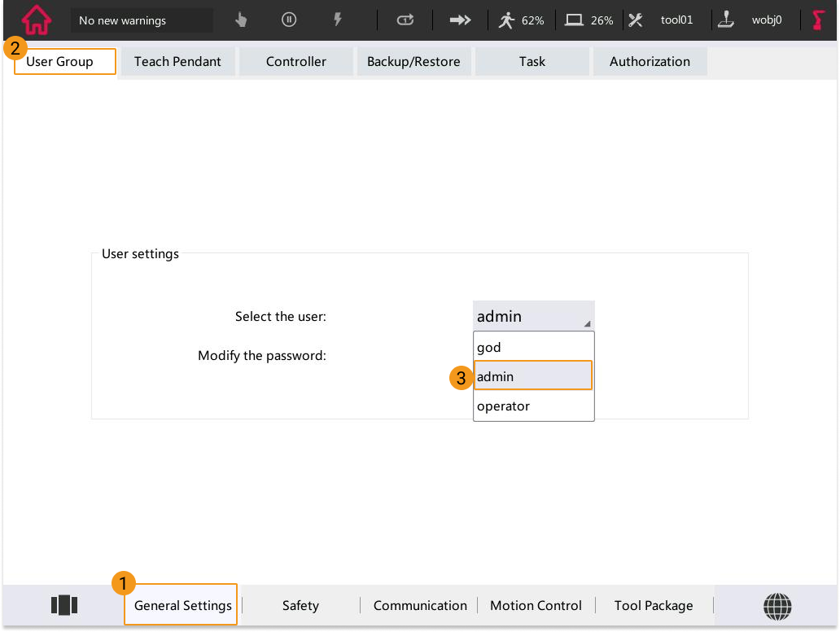Open the running man speed 62% setting
This screenshot has width=840, height=632.
[x=521, y=20]
